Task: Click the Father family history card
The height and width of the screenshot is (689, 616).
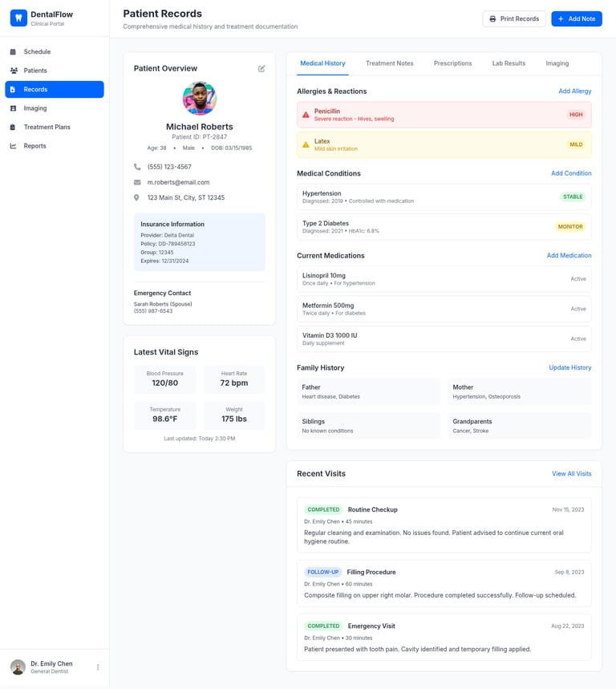Action: 369,391
